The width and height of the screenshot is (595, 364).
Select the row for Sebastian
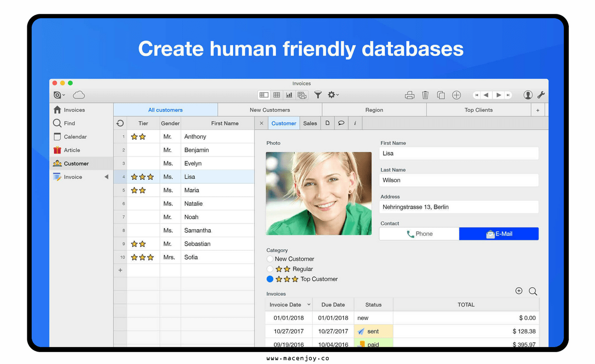tap(184, 244)
